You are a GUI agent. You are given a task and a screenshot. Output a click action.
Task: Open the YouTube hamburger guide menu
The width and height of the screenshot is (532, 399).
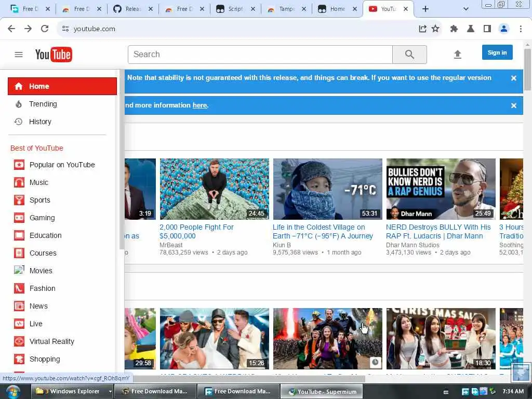(x=19, y=54)
